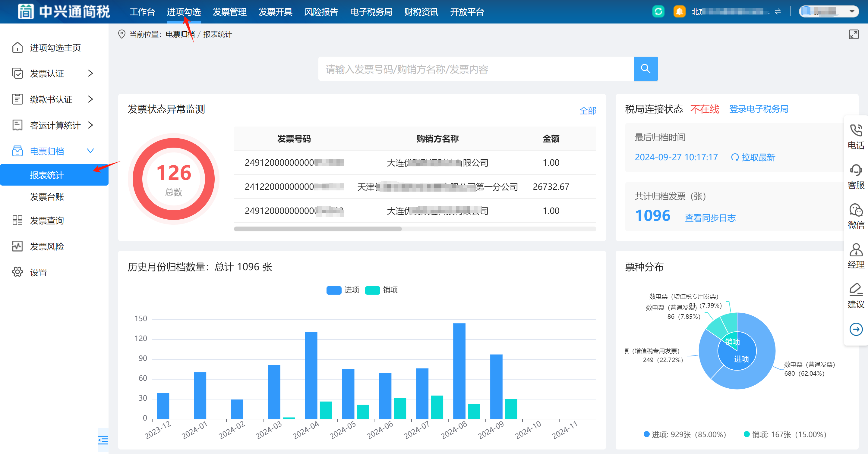Click the 拉取最新 link
The height and width of the screenshot is (454, 868).
pyautogui.click(x=758, y=157)
